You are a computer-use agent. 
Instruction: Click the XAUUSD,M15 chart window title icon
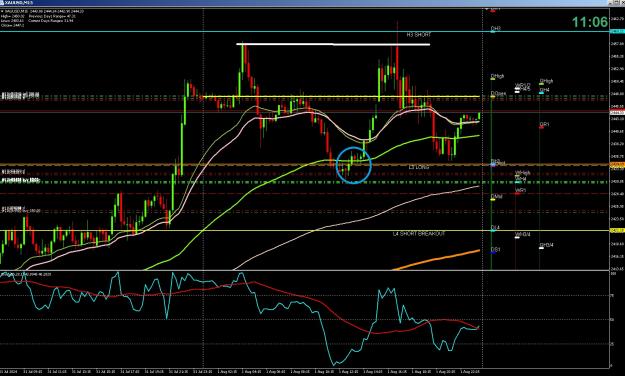coord(2,2)
